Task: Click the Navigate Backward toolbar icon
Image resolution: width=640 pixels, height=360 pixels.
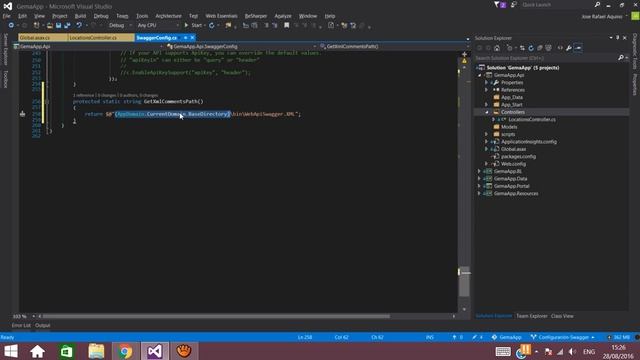Action: [x=11, y=25]
